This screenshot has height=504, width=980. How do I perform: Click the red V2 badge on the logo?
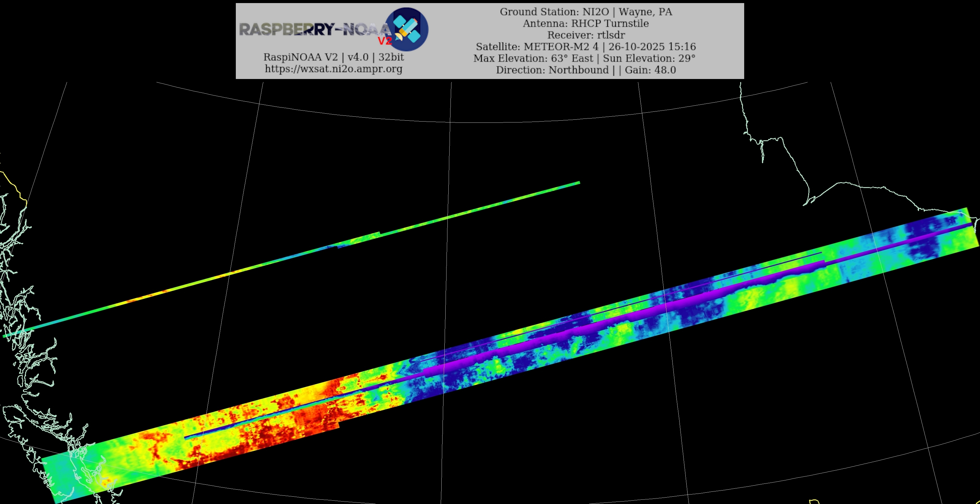coord(384,41)
